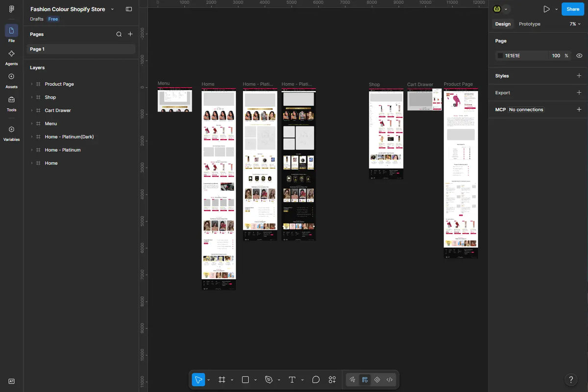
Task: Select the Product Page frame on canvas
Action: coord(461,173)
